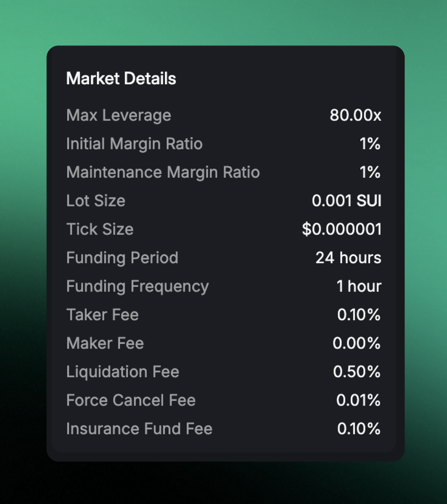Click the Liquidation Fee label
This screenshot has height=504, width=447.
(x=123, y=372)
